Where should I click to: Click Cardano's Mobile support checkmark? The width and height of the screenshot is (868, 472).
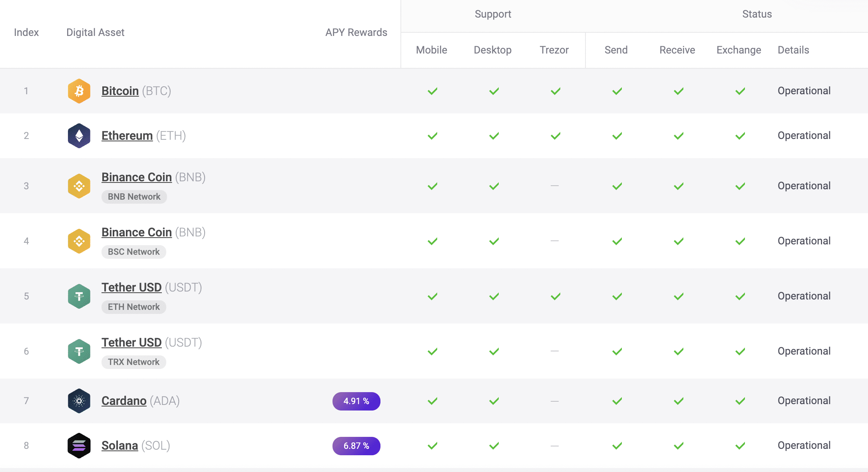click(432, 401)
